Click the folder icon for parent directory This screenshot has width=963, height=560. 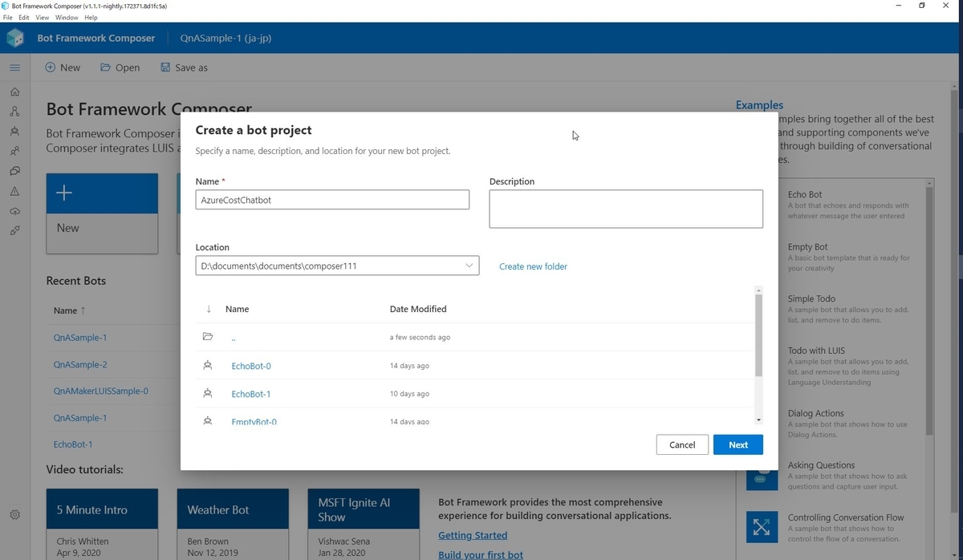tap(208, 337)
